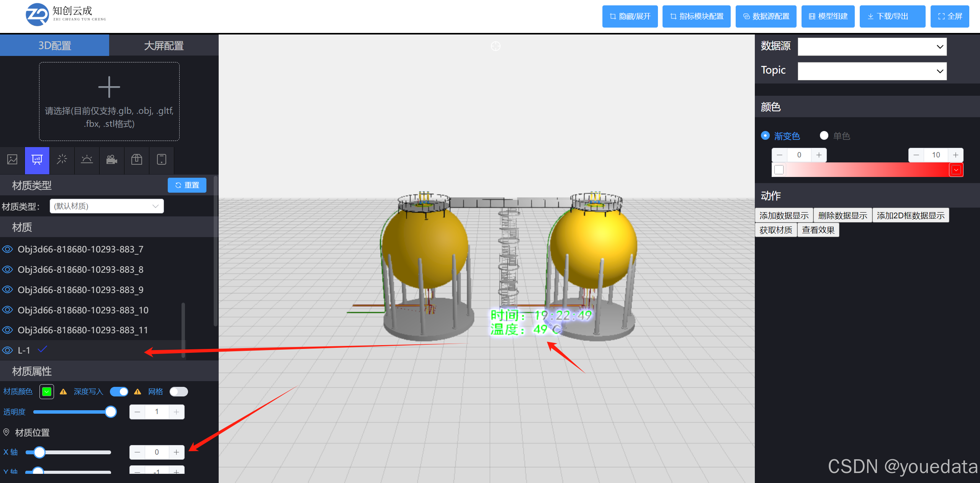Open the 材质类型 dropdown
Viewport: 980px width, 483px height.
[106, 206]
